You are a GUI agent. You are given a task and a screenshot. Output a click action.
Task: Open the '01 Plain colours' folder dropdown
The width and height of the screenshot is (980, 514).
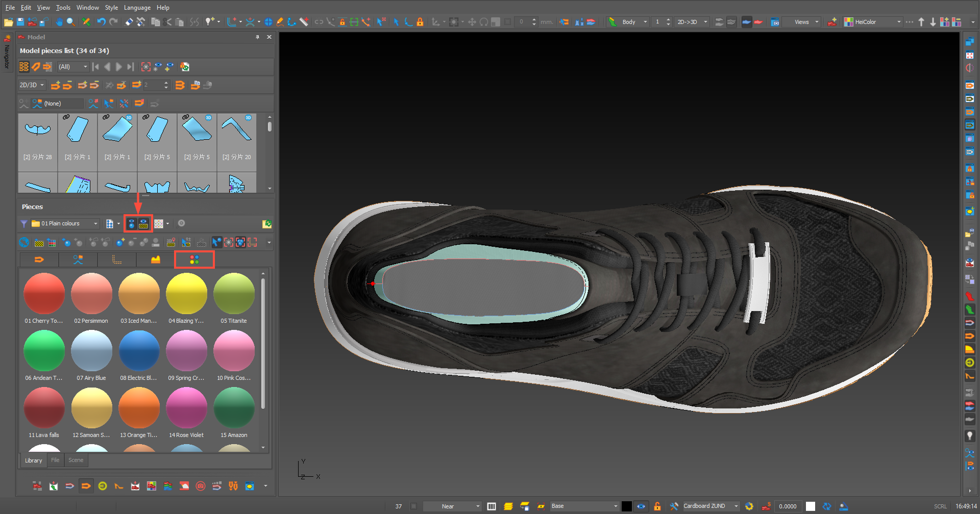point(95,224)
